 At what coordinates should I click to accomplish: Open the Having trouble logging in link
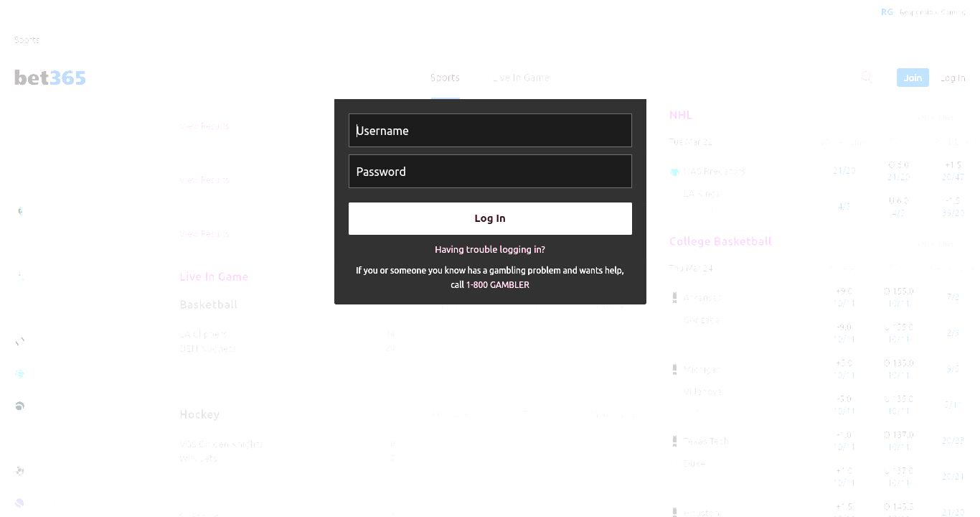(490, 249)
